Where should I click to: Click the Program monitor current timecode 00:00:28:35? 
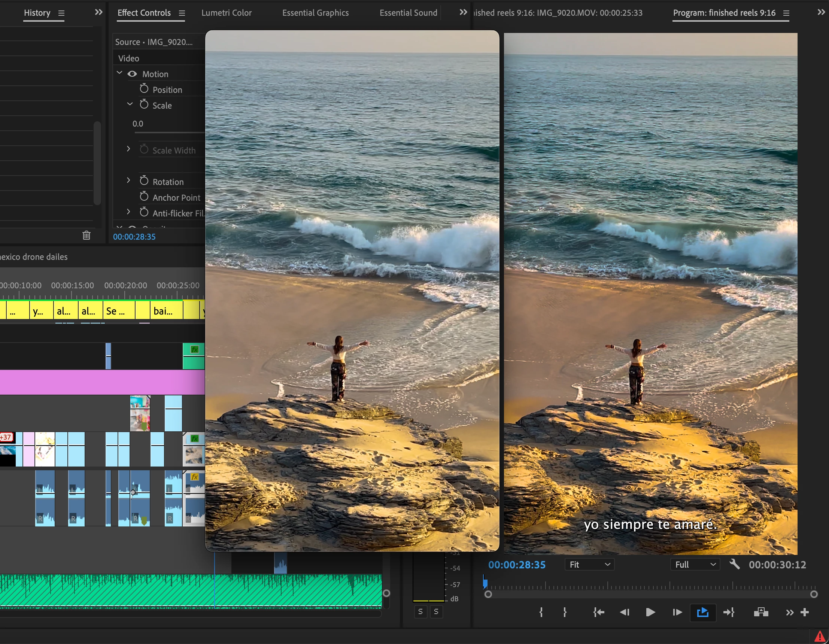pyautogui.click(x=517, y=565)
